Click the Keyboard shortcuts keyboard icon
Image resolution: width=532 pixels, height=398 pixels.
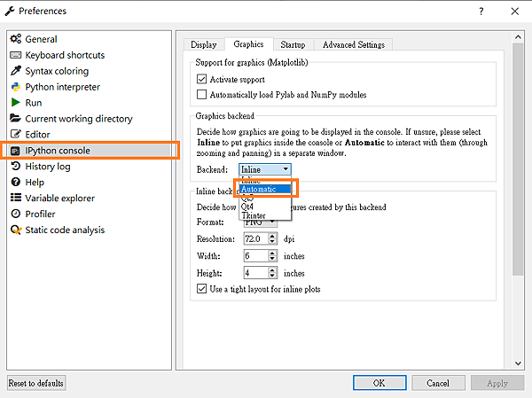pos(16,55)
